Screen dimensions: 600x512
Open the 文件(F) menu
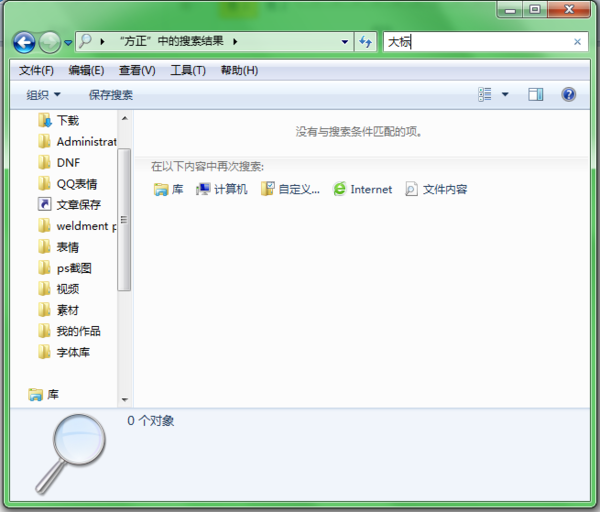coord(36,70)
